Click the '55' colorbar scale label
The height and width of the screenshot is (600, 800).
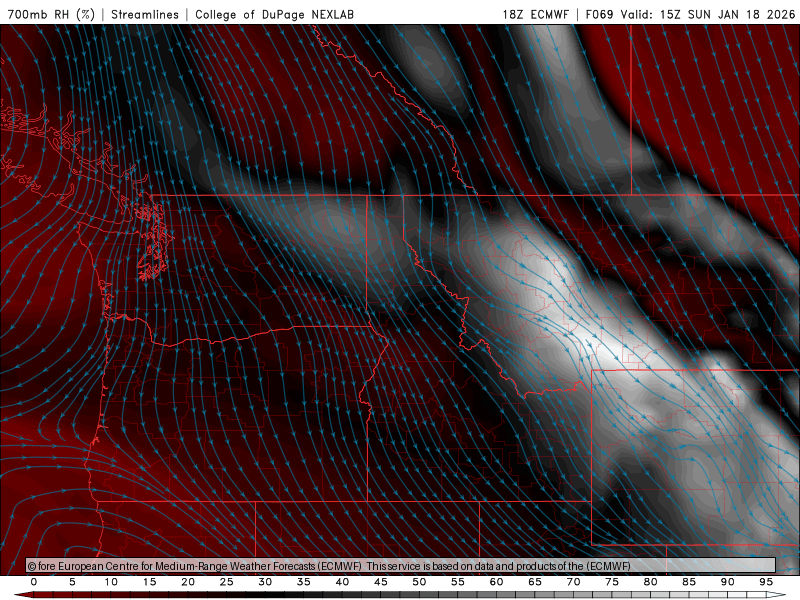coord(458,582)
